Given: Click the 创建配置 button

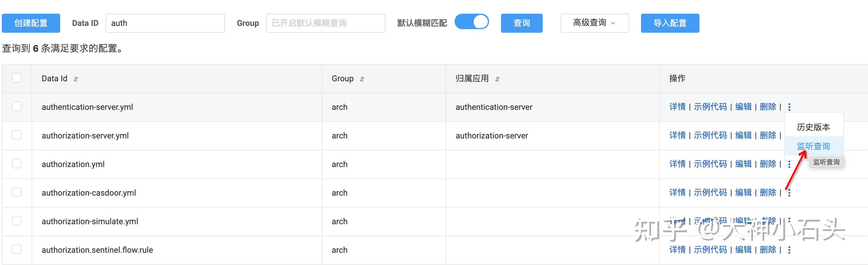Looking at the screenshot, I should click(31, 23).
